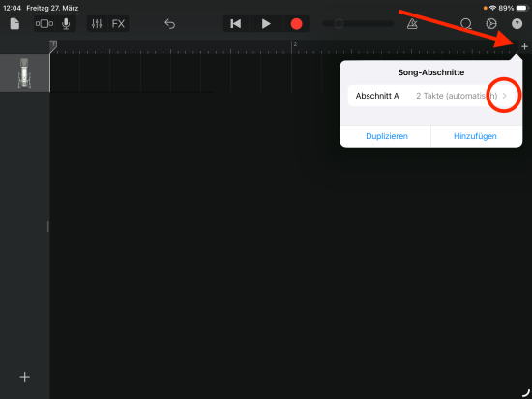
Task: Start recording with red record button
Action: (296, 24)
